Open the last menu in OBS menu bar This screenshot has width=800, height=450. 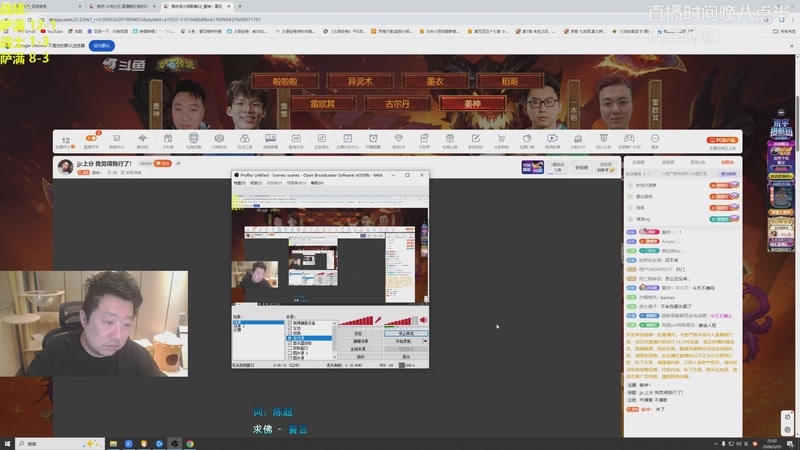click(317, 183)
